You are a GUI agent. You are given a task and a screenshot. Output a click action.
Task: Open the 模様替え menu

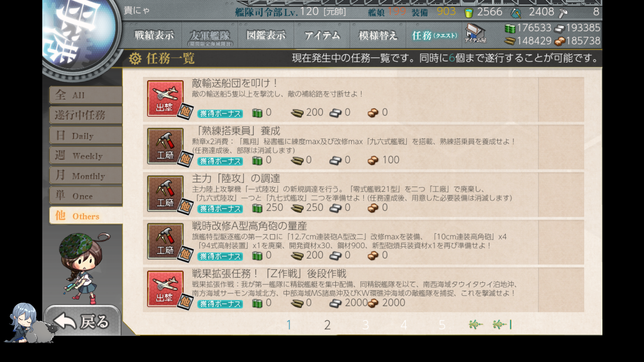(378, 35)
